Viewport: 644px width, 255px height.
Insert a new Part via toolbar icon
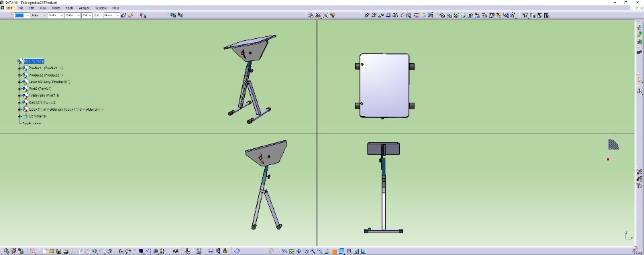pyautogui.click(x=456, y=15)
